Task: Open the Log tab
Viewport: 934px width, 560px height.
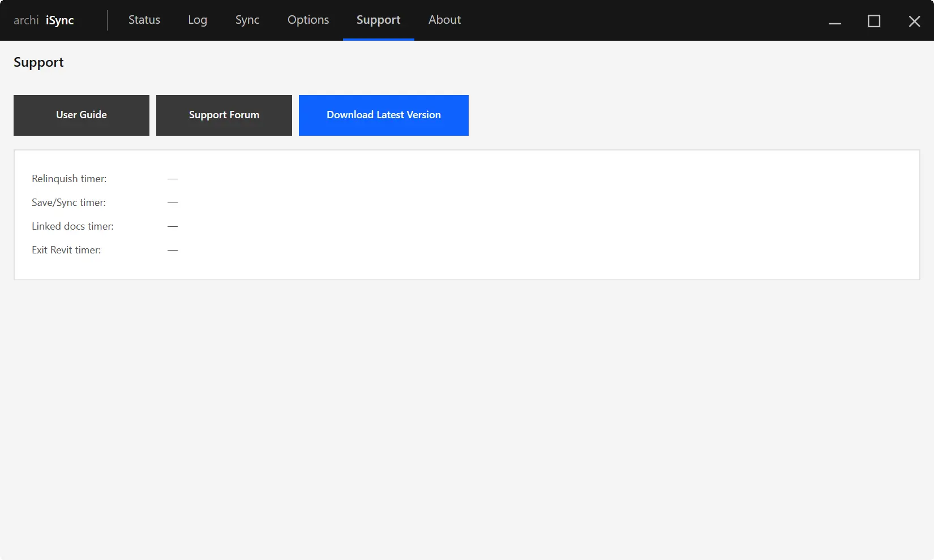Action: coord(197,20)
